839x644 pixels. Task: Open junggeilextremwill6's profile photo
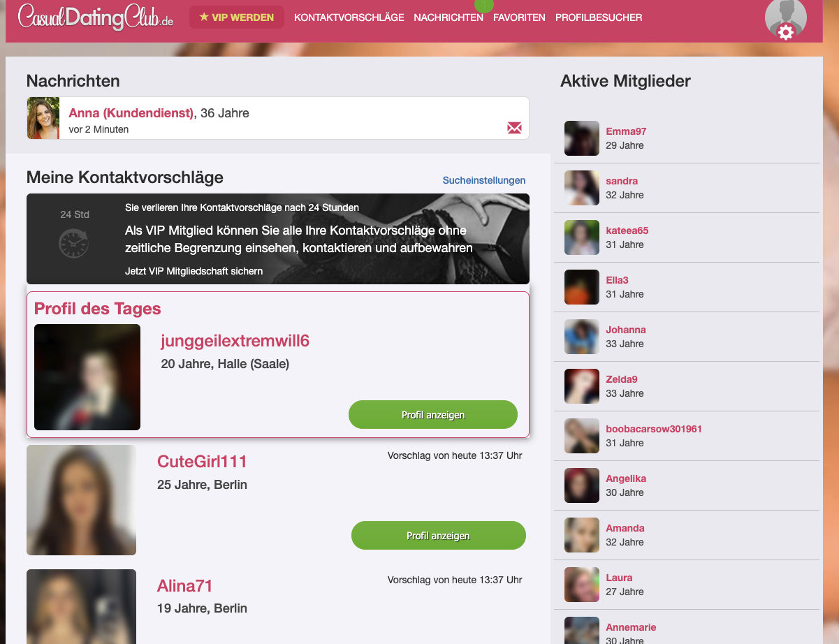[x=87, y=377]
